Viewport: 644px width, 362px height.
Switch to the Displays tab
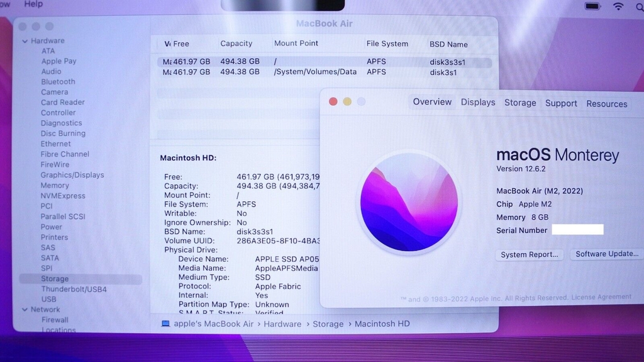(x=478, y=103)
